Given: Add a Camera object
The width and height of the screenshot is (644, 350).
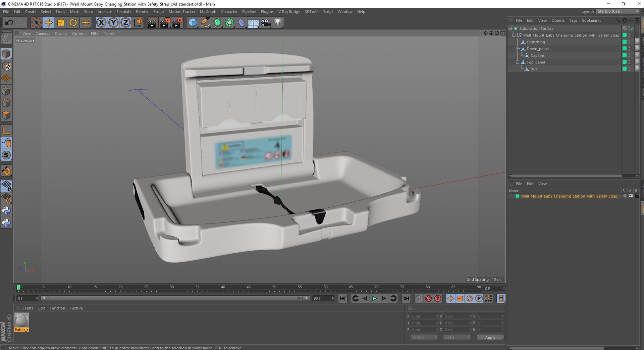Looking at the screenshot, I should (266, 23).
